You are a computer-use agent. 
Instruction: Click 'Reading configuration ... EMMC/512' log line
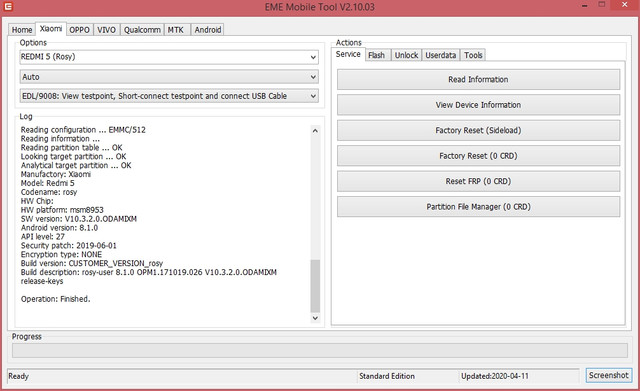83,129
